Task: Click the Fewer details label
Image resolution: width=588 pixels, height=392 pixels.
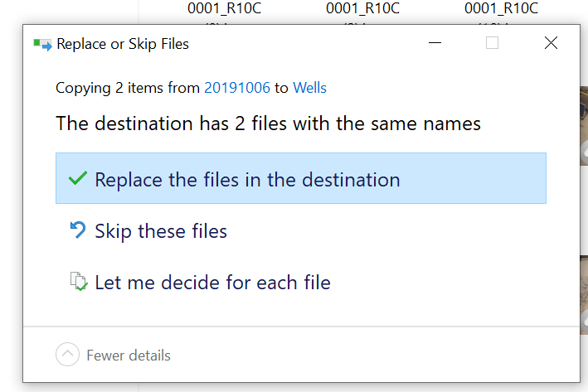Action: click(129, 356)
